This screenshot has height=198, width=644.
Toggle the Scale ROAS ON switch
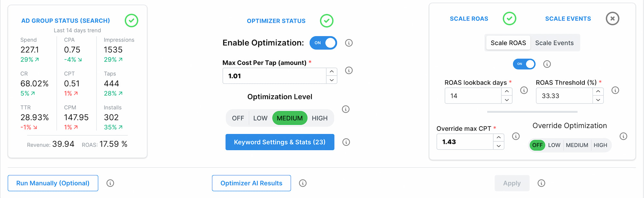pyautogui.click(x=524, y=64)
